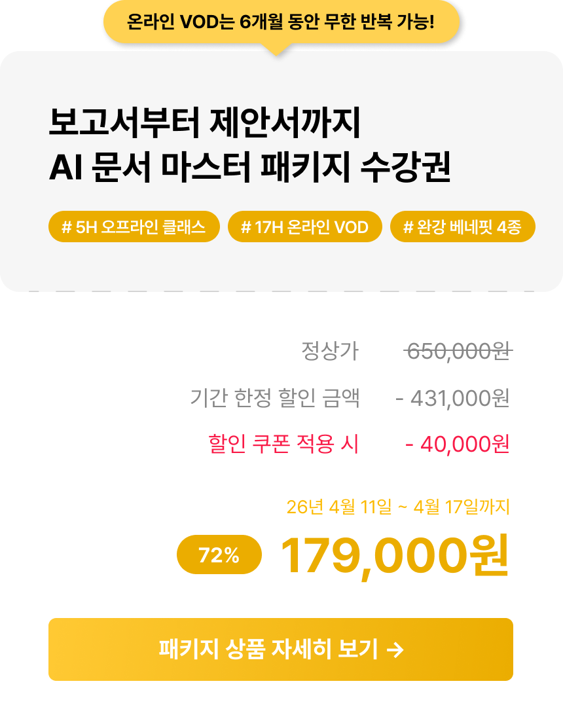Viewport: 563px width, 728px height.
Task: Click the 패키지 상품 자세히 보기 button
Action: [280, 649]
